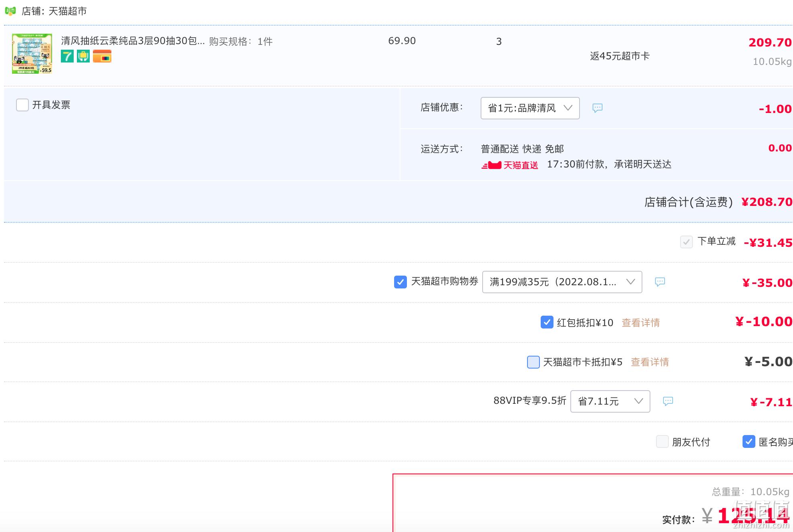Click the store discount amount -1.00
The width and height of the screenshot is (793, 532).
pos(775,109)
